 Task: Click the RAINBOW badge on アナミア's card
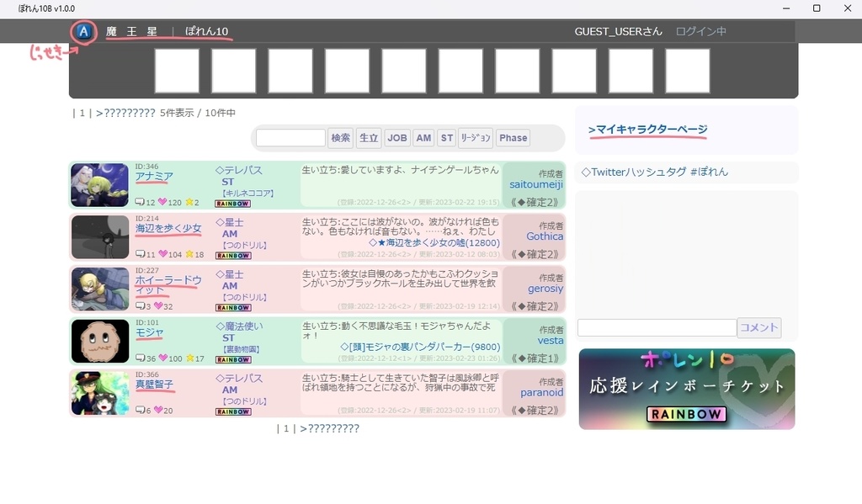pos(232,204)
